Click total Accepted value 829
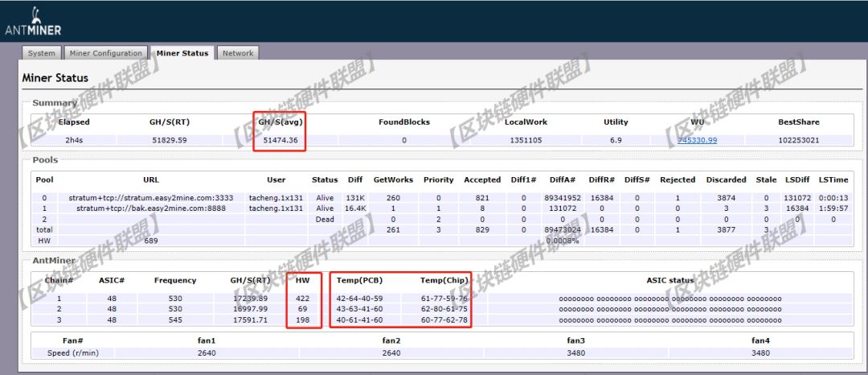868x375 pixels. pyautogui.click(x=481, y=229)
